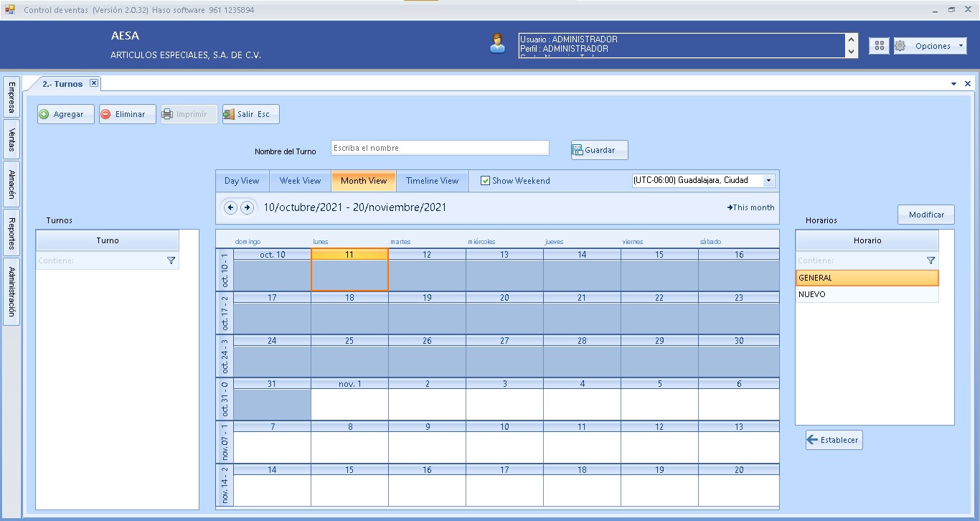Open the Empresa side tab

point(11,97)
